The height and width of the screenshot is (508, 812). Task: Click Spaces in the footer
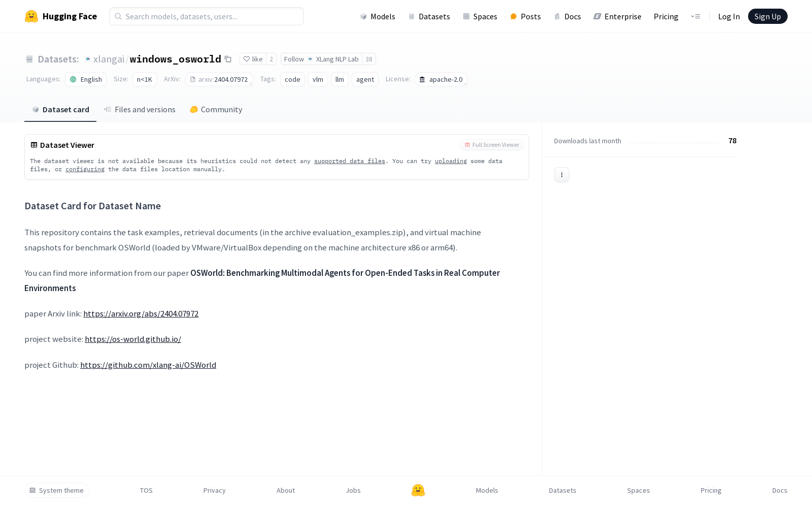[638, 490]
